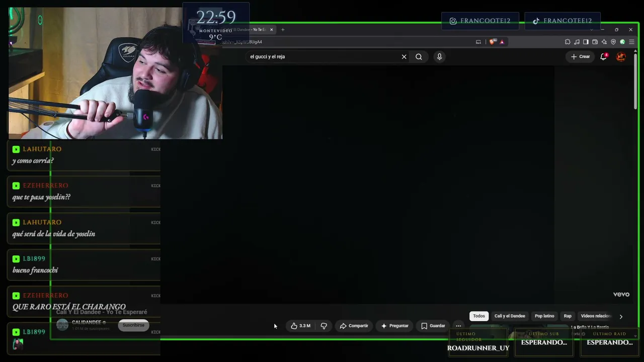
Task: Open the browser hamburger main menu
Action: pos(631,42)
